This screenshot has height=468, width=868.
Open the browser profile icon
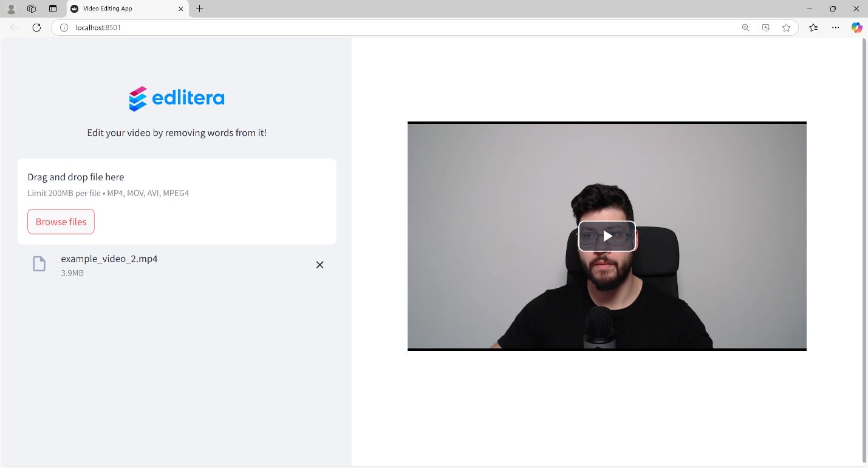[11, 8]
